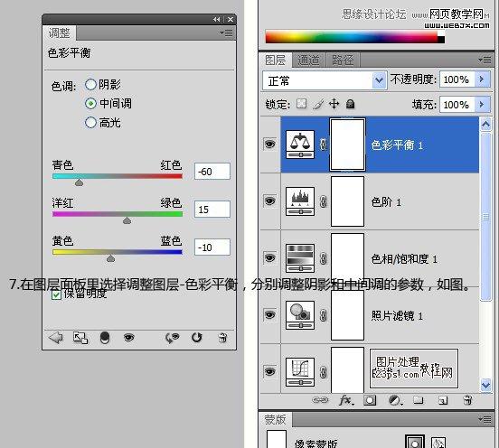This screenshot has width=499, height=448.
Task: Return to adjustment list back arrow
Action: click(56, 337)
